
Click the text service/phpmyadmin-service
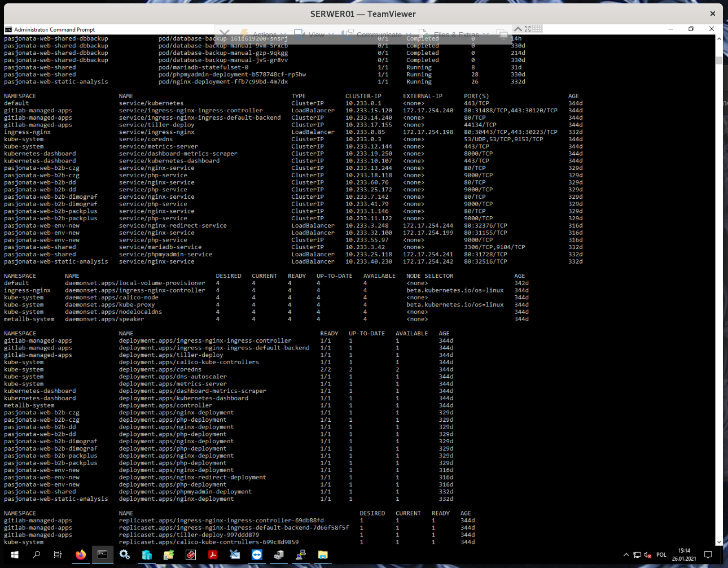click(165, 255)
